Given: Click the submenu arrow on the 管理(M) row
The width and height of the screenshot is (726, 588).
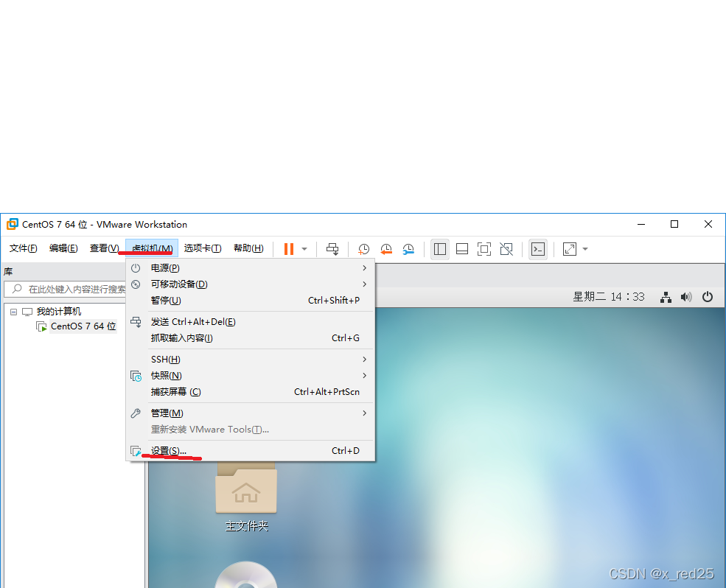Looking at the screenshot, I should pos(365,413).
